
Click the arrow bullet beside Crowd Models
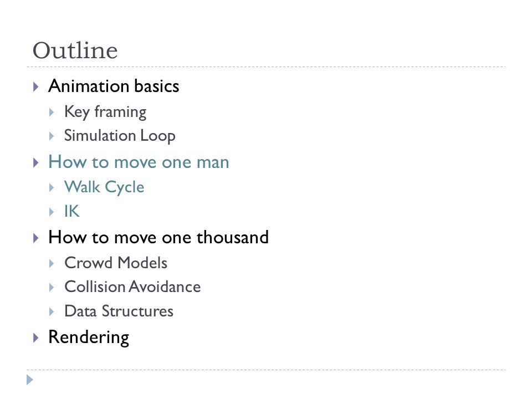click(x=51, y=264)
